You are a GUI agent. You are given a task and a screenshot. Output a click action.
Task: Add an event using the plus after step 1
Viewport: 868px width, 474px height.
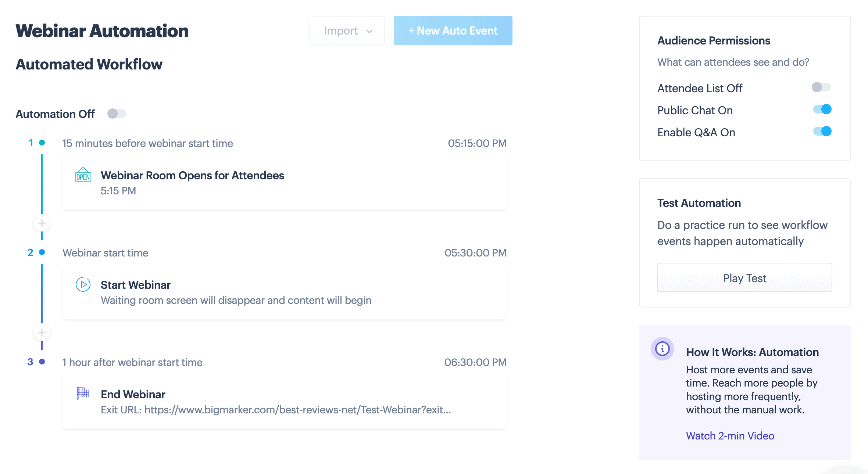[42, 223]
